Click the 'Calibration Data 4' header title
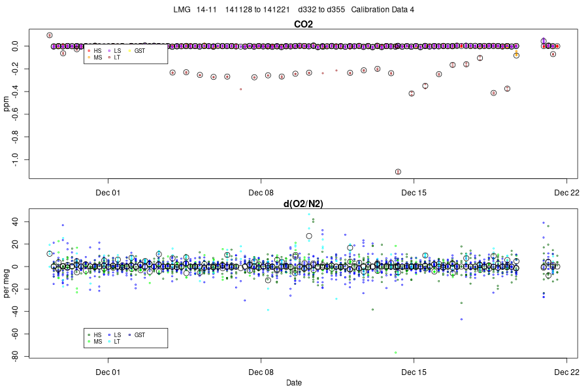The height and width of the screenshot is (392, 588). [382, 10]
